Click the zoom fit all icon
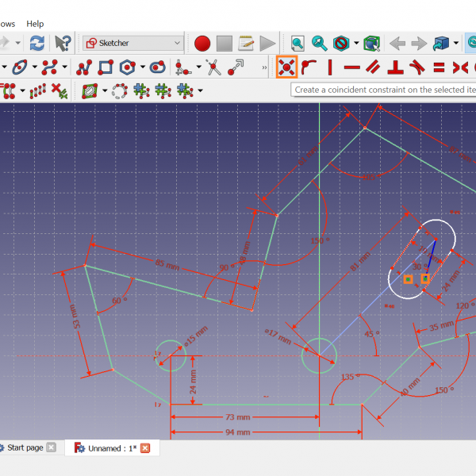This screenshot has height=476, width=476. pyautogui.click(x=297, y=43)
